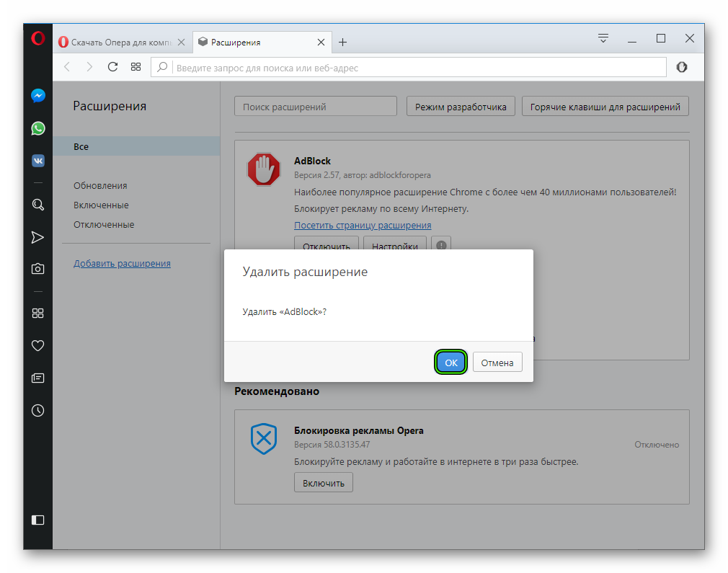Screen dimensions: 728x573
Task: Open history clock icon
Action: (38, 411)
